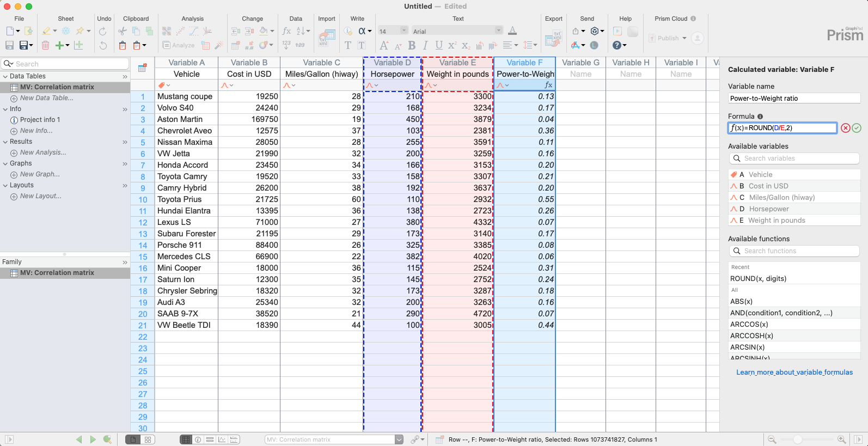Switch to graphs view in bottom toolbar
The image size is (868, 446).
222,439
